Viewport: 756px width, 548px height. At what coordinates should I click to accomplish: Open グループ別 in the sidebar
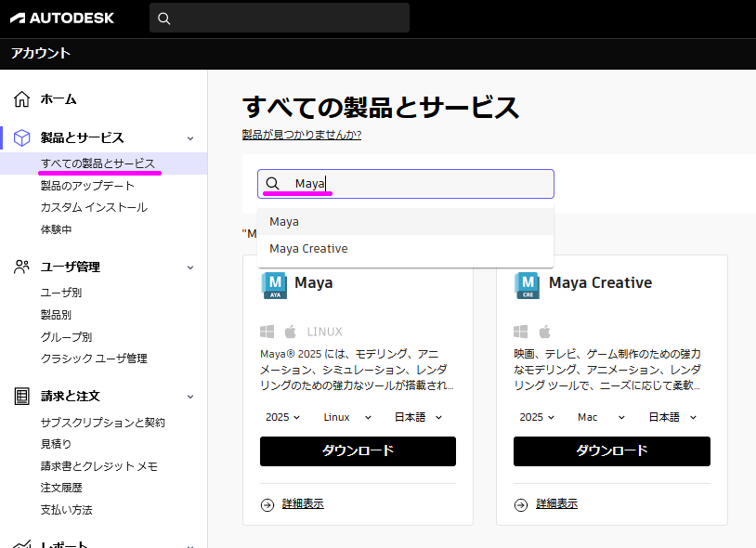pyautogui.click(x=66, y=337)
